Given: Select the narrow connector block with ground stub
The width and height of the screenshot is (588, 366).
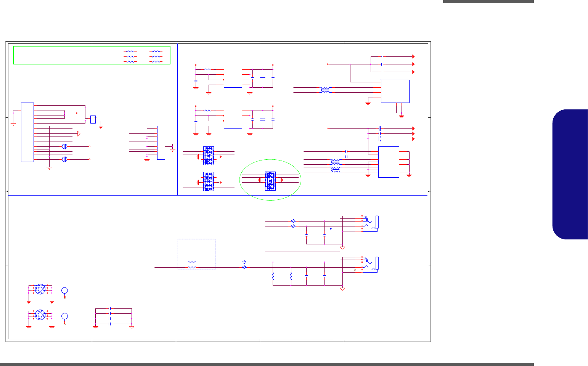Looking at the screenshot, I should [161, 143].
